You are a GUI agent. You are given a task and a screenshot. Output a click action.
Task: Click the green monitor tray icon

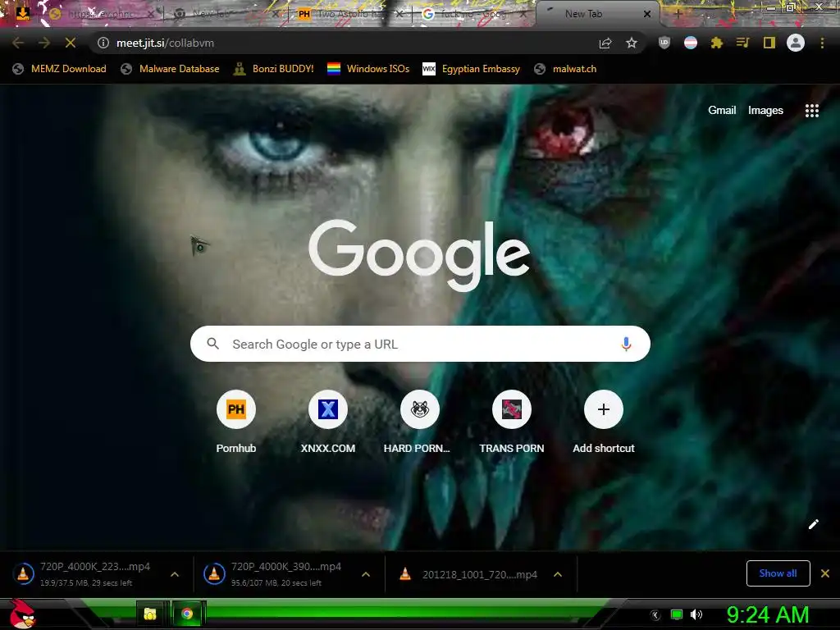click(x=677, y=614)
